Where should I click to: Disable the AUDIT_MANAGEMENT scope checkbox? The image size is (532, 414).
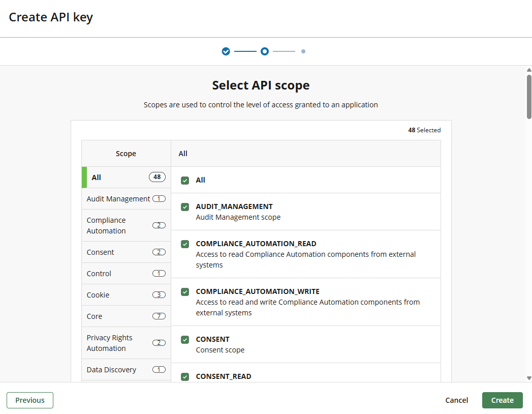tap(185, 207)
